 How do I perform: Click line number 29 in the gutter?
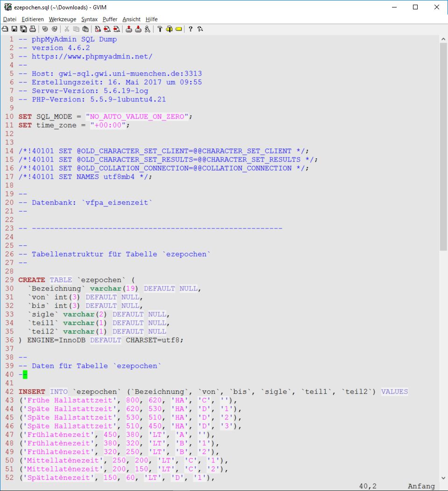[9, 280]
